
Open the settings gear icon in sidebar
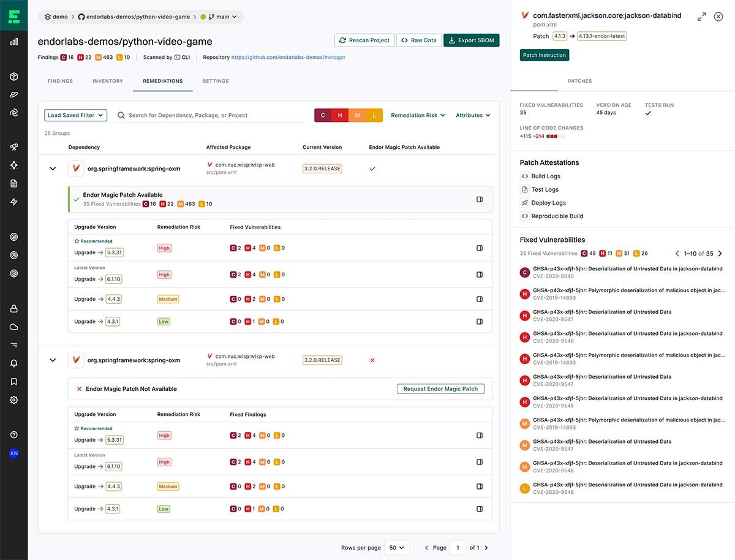pos(13,400)
